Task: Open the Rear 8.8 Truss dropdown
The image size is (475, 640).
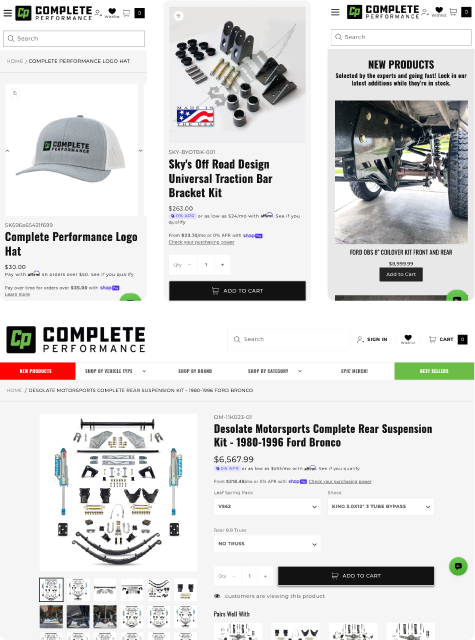Action: [x=267, y=544]
